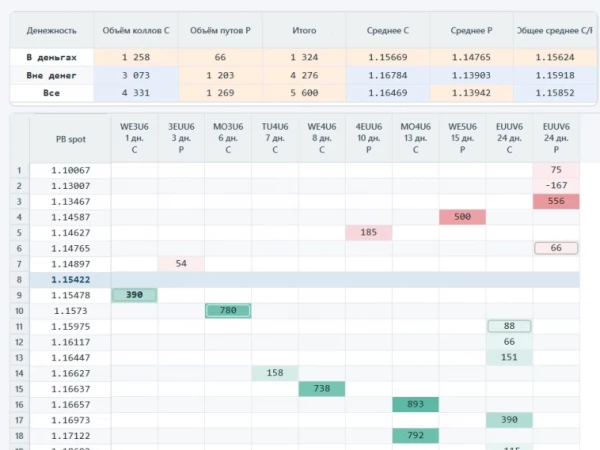This screenshot has width=600, height=450.
Task: Click the Объём коллов C header
Action: pos(136,31)
